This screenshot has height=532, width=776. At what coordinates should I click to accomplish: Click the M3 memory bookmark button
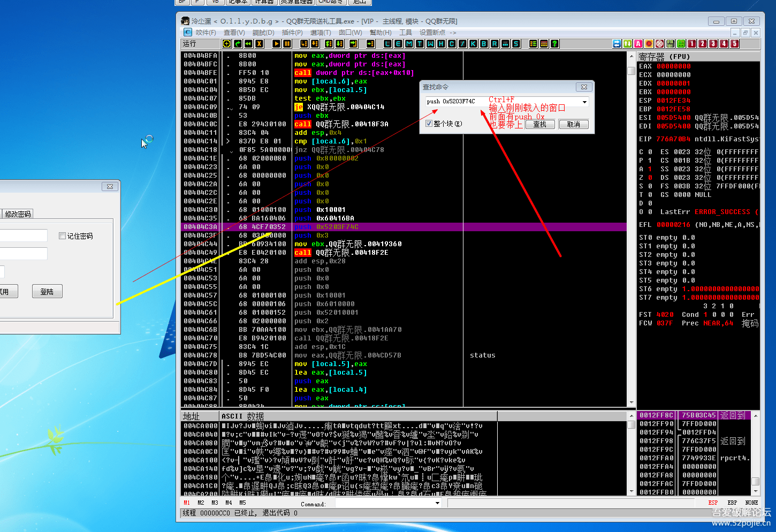pos(215,503)
